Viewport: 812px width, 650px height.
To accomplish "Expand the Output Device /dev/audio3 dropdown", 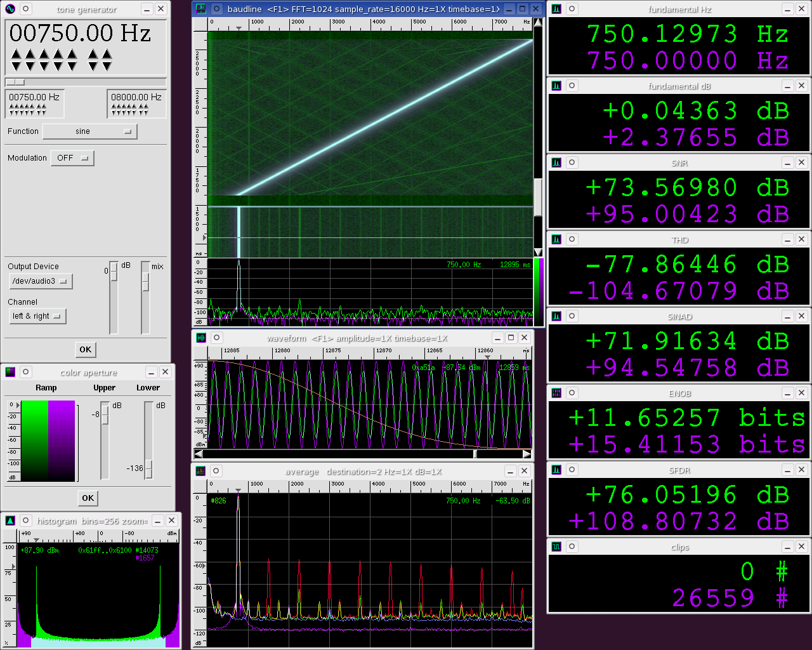I will click(41, 281).
